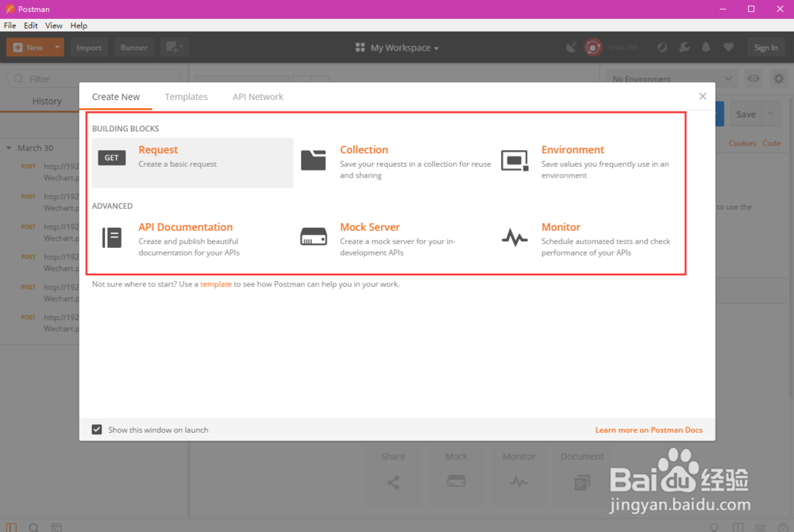
Task: Click the New button
Action: 29,48
